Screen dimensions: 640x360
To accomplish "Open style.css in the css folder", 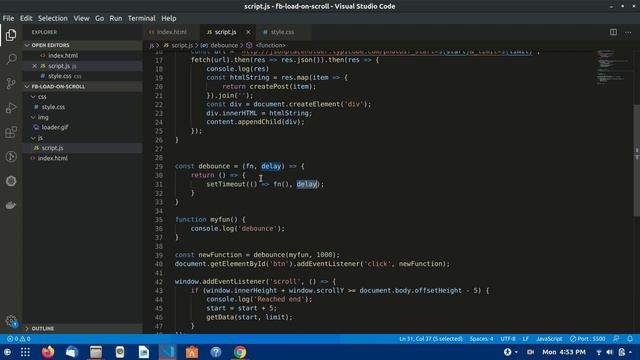I will (53, 107).
